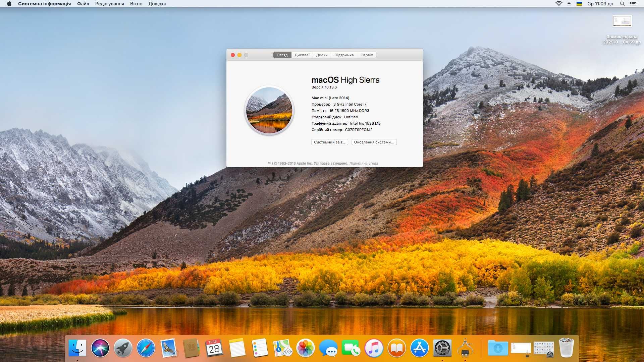The width and height of the screenshot is (644, 362).
Task: Open the Reminders app icon
Action: click(x=260, y=348)
